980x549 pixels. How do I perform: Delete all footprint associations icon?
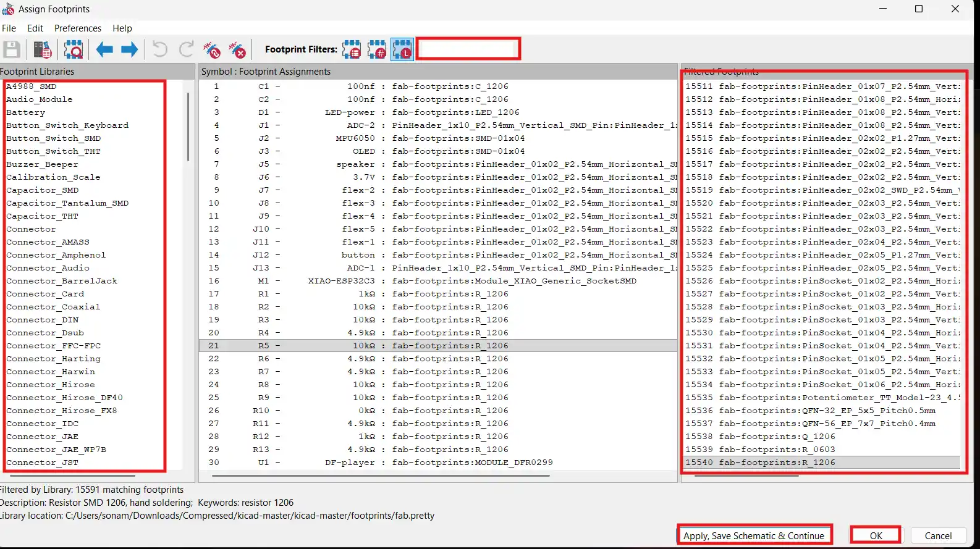click(x=237, y=49)
